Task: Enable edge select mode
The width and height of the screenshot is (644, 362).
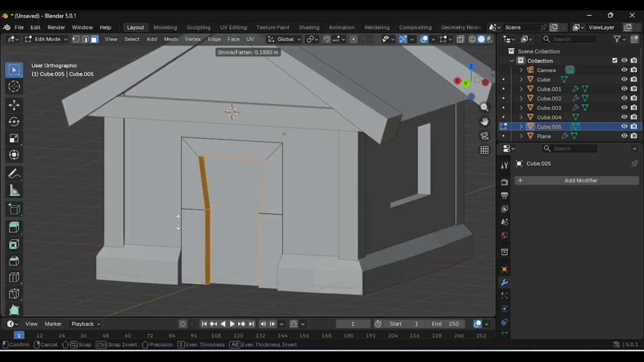Action: click(x=85, y=39)
